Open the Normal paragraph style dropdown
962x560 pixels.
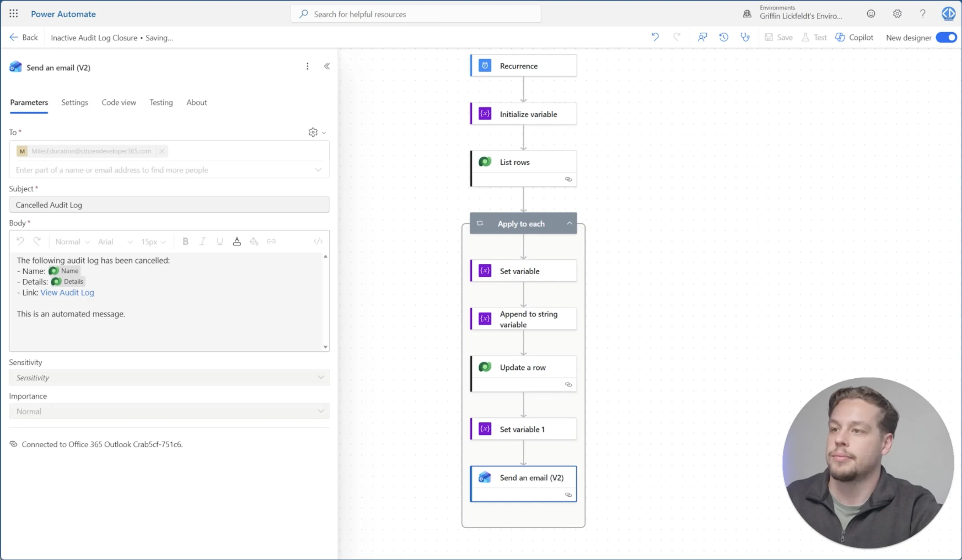point(73,242)
